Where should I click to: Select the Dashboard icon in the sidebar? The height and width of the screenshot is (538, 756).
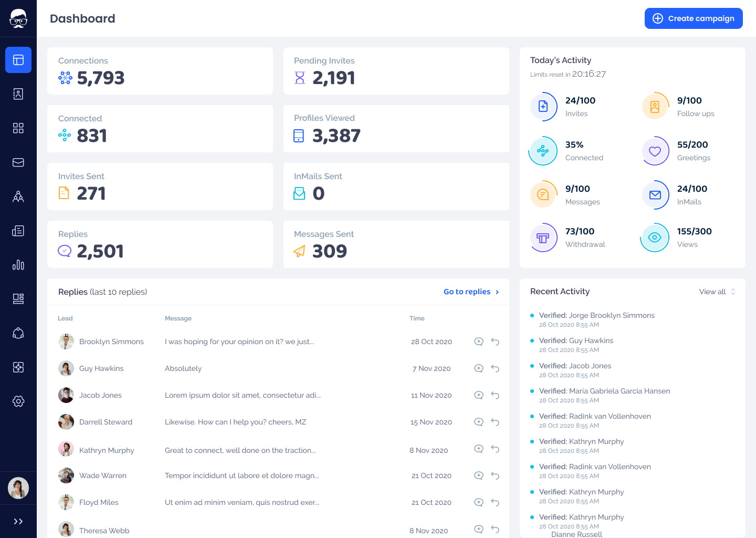pyautogui.click(x=18, y=60)
